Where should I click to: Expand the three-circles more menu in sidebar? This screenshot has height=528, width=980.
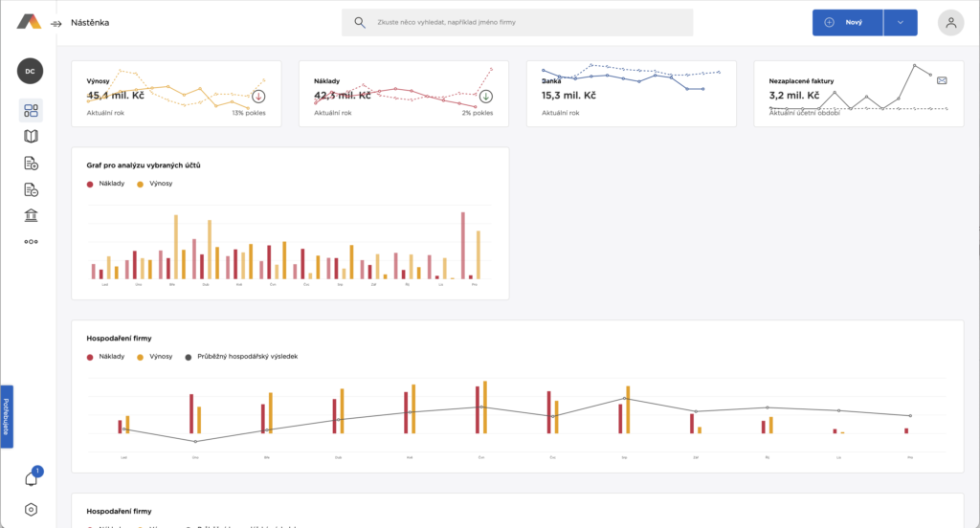pos(31,242)
